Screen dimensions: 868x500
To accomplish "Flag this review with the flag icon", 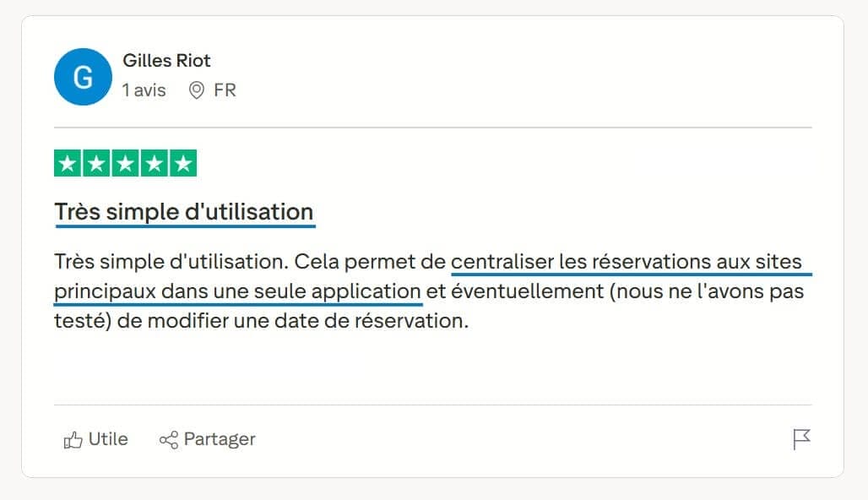I will [x=801, y=439].
